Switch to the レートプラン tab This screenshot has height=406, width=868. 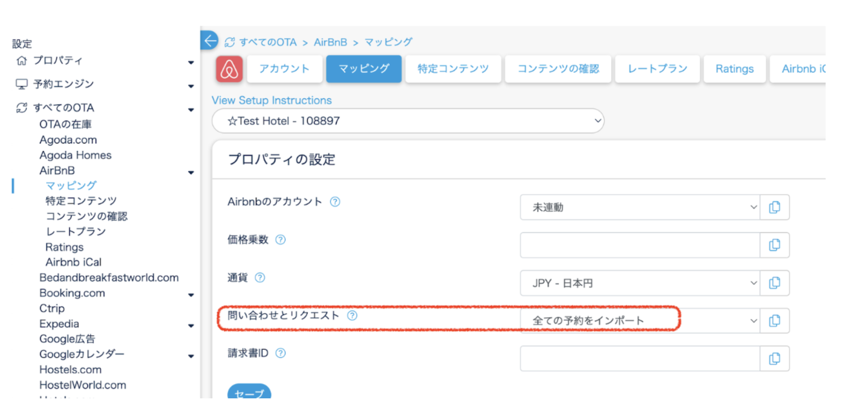pos(657,69)
